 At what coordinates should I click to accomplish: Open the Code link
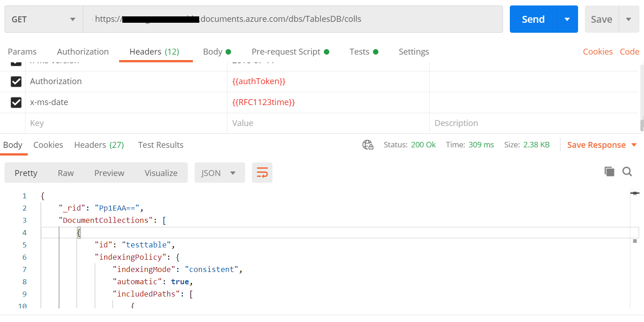(629, 51)
